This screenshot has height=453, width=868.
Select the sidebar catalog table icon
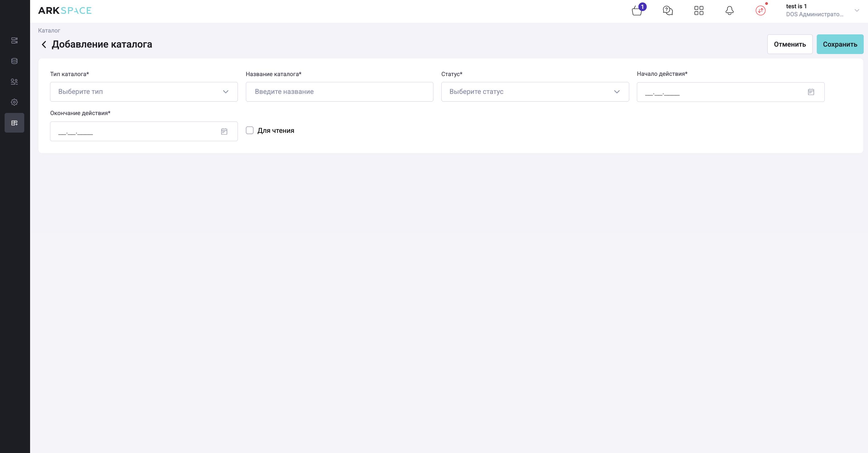(x=14, y=123)
